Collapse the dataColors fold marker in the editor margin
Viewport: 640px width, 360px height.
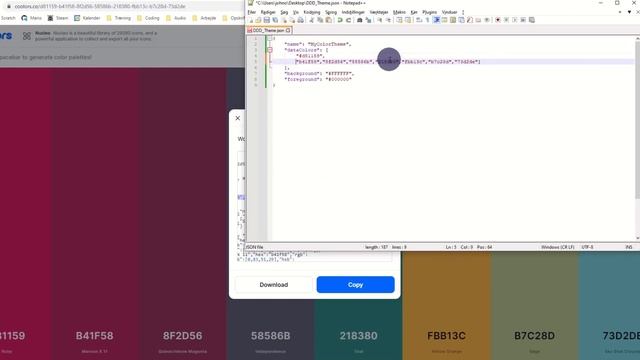coord(270,50)
